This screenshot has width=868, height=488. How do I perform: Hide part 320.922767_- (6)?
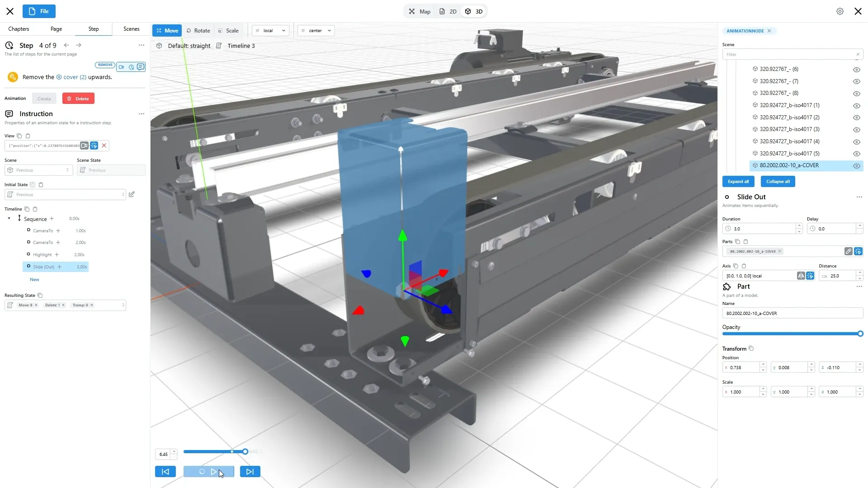856,70
